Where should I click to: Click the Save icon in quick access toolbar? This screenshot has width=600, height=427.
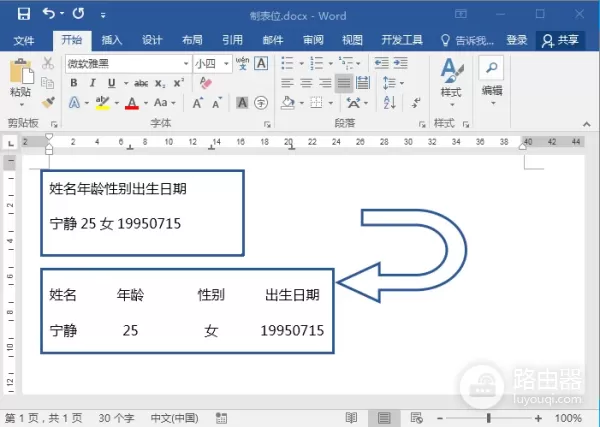(x=24, y=15)
